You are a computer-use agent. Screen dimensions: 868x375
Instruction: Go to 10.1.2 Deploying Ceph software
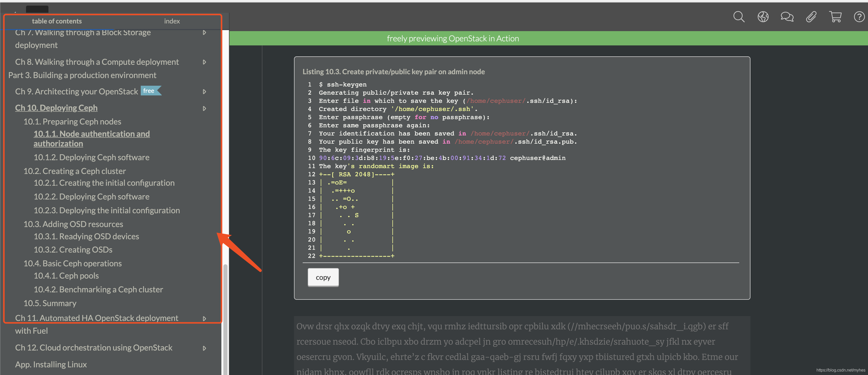pyautogui.click(x=91, y=157)
